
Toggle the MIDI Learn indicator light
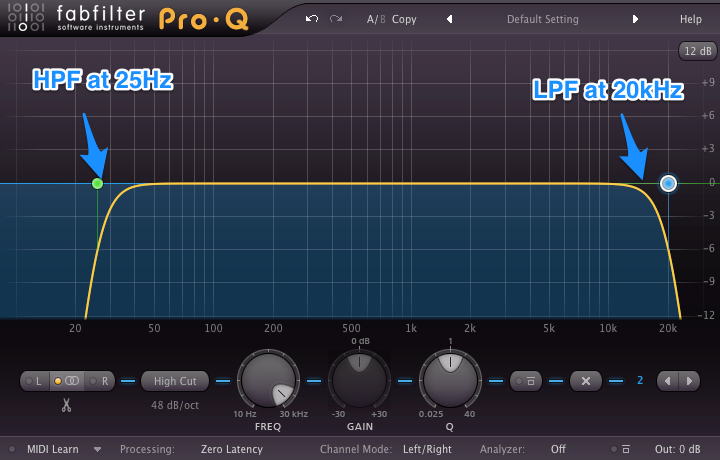coord(12,449)
